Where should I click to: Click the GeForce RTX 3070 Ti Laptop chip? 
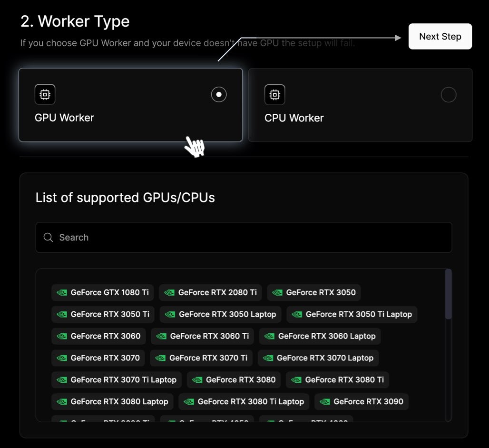coord(117,380)
